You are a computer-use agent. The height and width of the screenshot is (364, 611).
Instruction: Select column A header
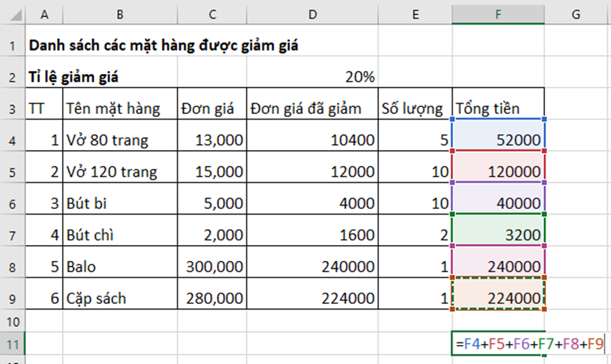coord(44,15)
